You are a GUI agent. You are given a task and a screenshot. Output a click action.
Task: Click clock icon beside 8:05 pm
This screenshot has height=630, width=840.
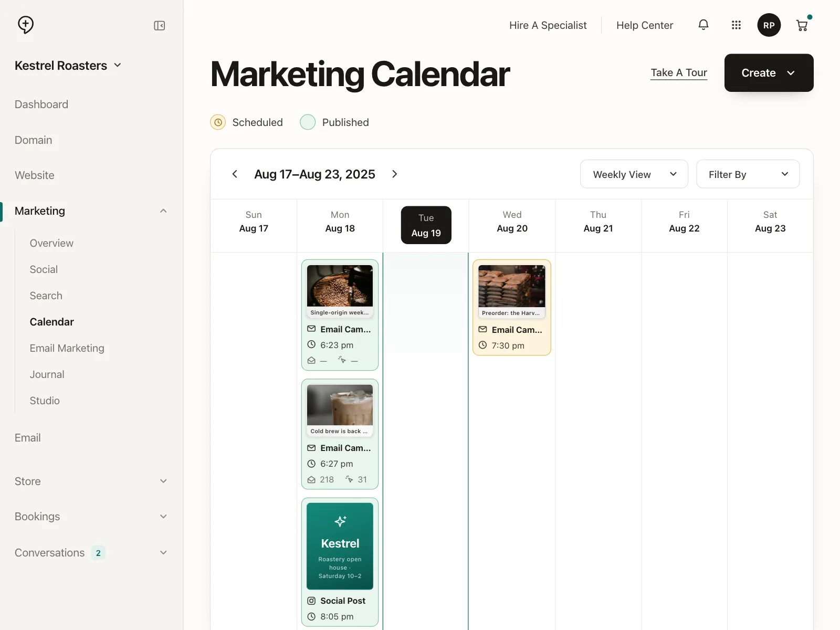pyautogui.click(x=311, y=616)
